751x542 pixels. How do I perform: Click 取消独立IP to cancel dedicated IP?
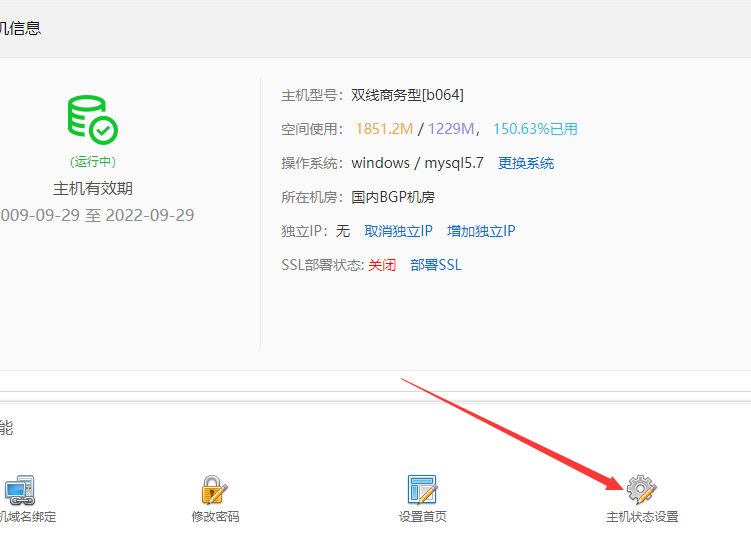(398, 231)
